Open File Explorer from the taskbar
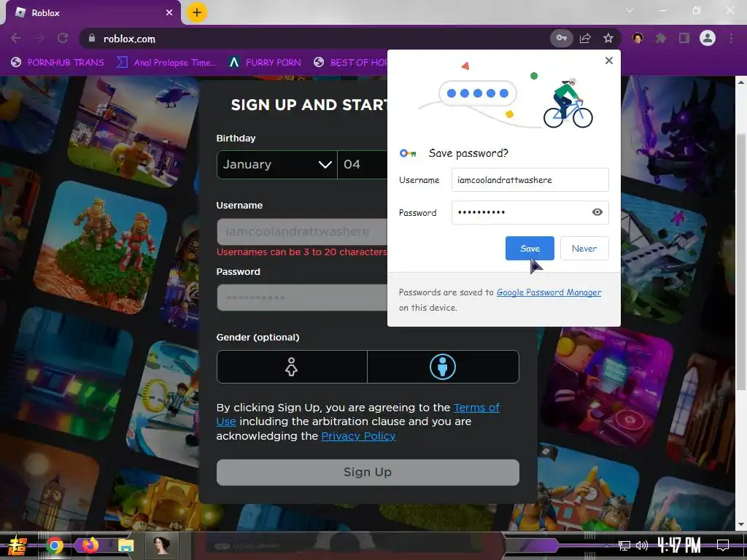 coord(125,545)
